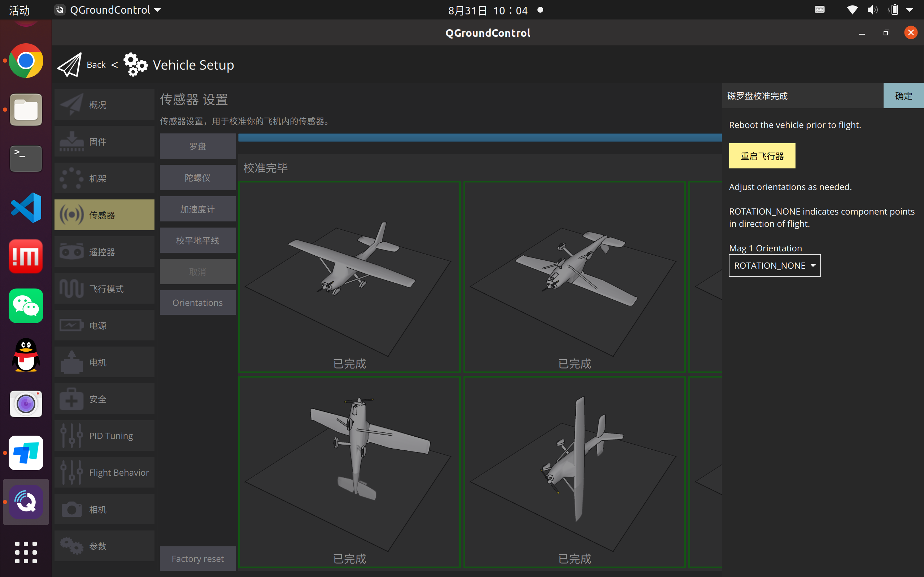Open Visual Studio Code from the dock

click(x=26, y=208)
